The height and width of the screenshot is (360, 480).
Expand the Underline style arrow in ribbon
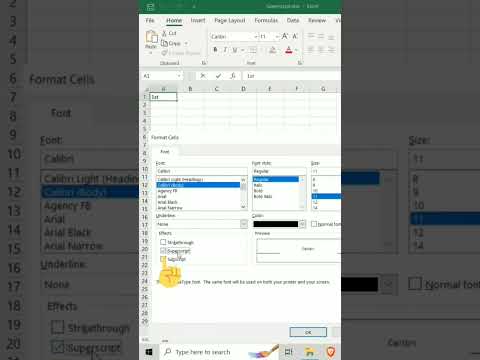click(242, 50)
